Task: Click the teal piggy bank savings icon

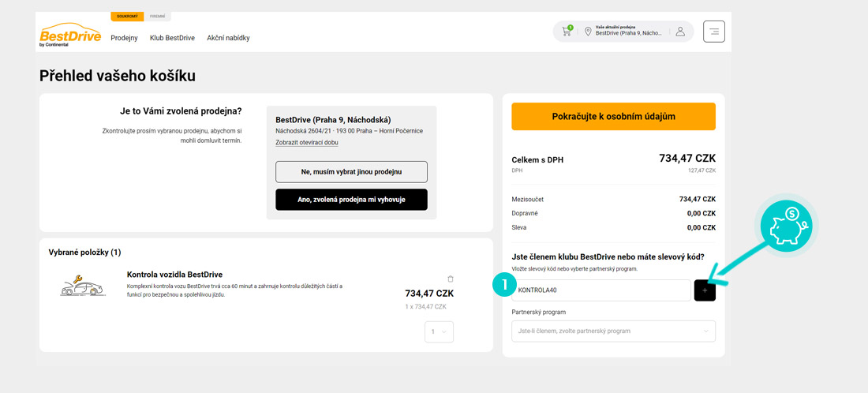Action: [x=788, y=223]
